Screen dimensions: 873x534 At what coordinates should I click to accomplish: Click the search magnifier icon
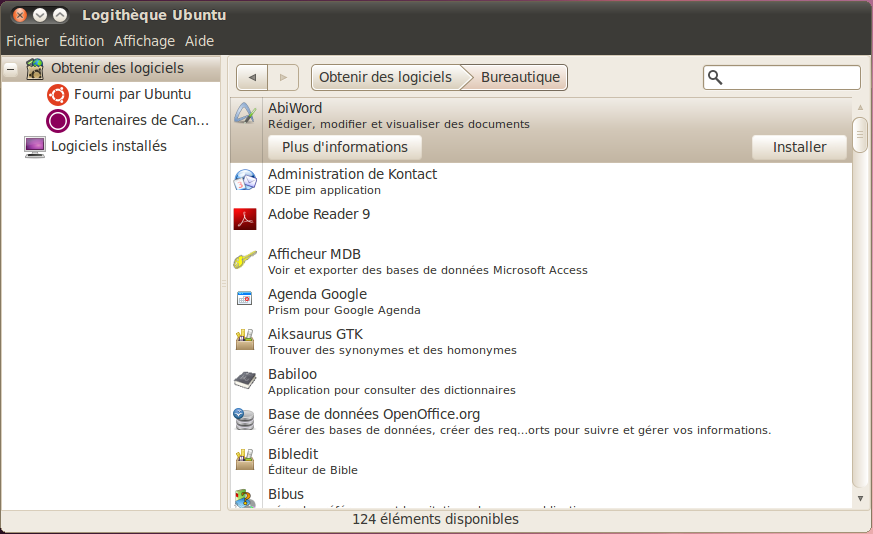(x=715, y=77)
